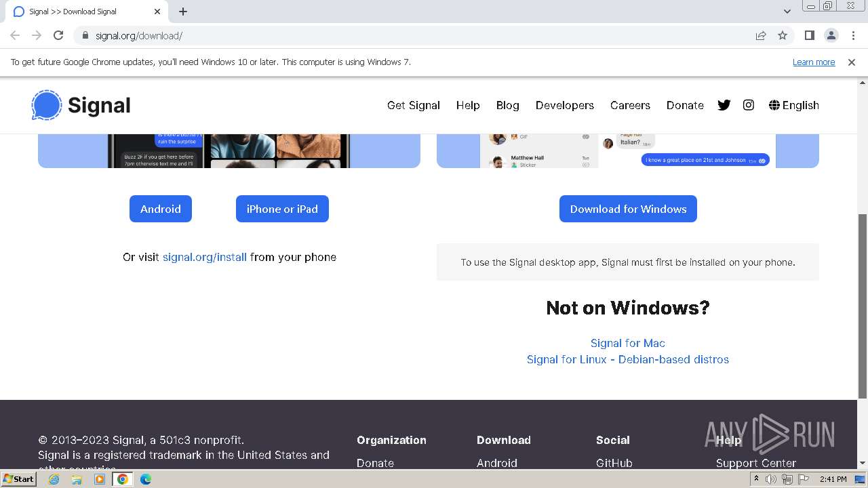Viewport: 868px width, 488px height.
Task: View site information lock icon
Action: (85, 35)
